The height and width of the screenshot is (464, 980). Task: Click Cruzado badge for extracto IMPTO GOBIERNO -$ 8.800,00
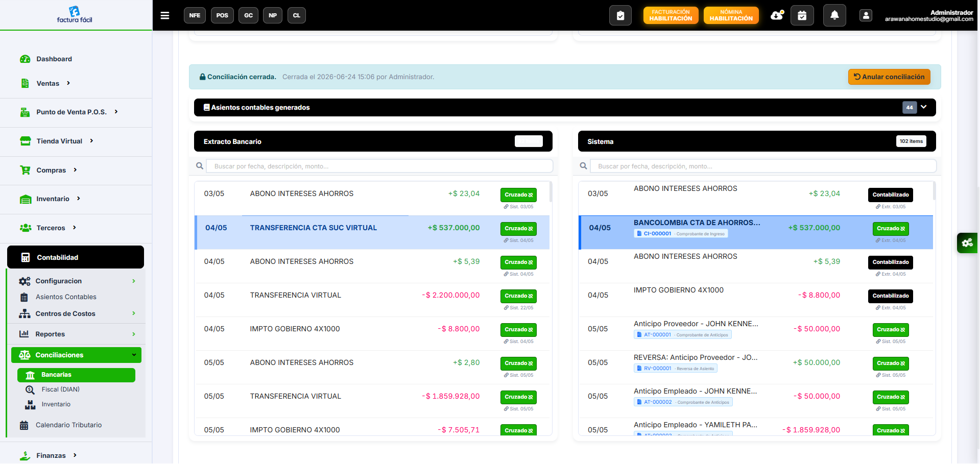click(x=518, y=330)
